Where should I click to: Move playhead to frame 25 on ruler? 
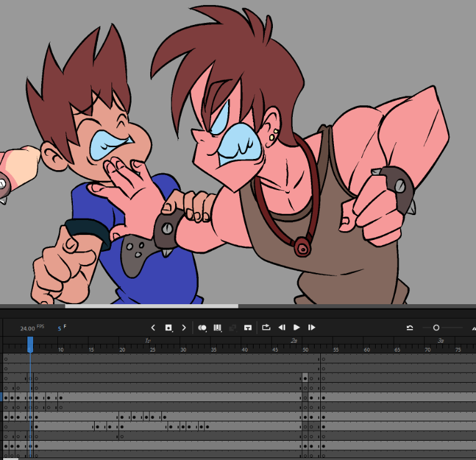coord(153,350)
